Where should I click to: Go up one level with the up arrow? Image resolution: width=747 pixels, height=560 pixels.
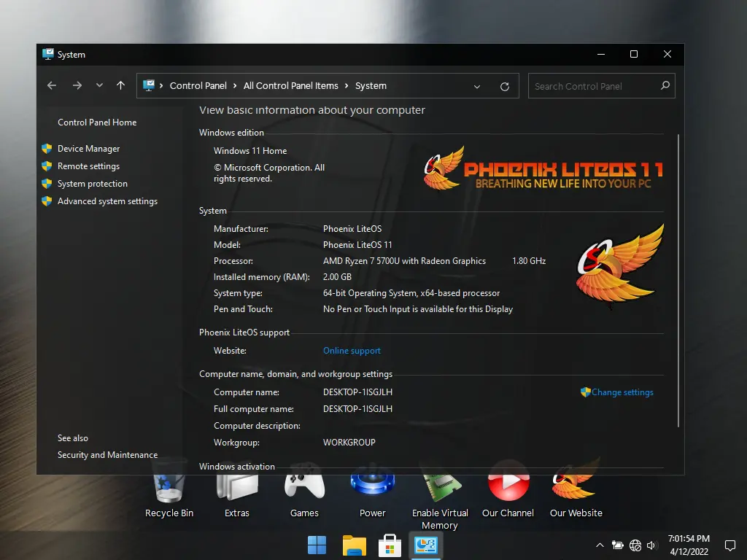[x=120, y=86]
